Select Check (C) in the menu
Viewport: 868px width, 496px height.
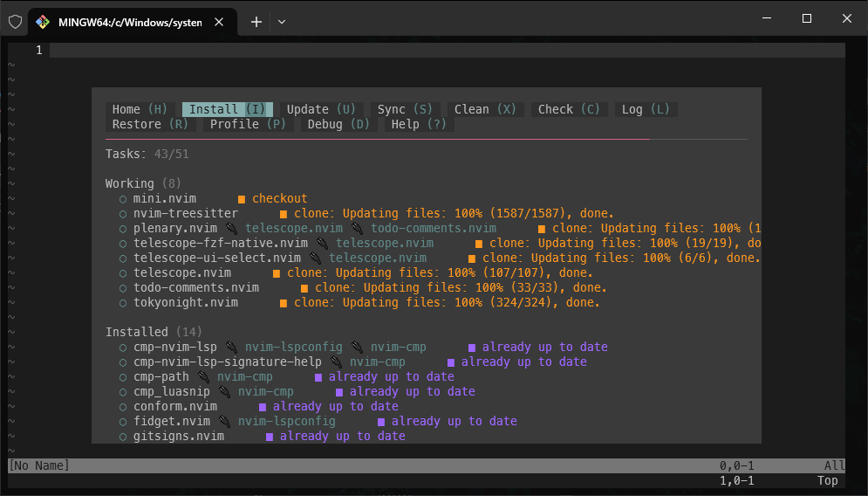[x=569, y=109]
